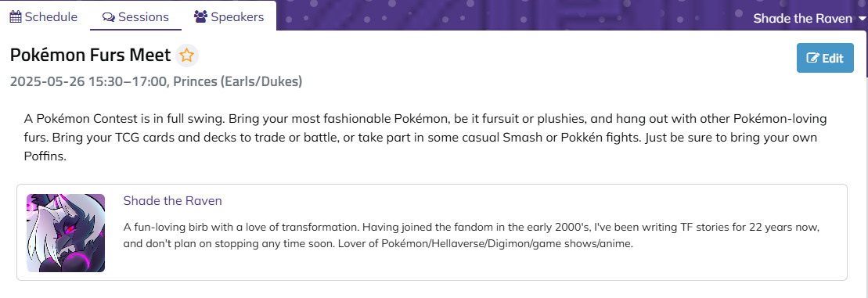
Task: Select the Sessions tab label
Action: 143,17
